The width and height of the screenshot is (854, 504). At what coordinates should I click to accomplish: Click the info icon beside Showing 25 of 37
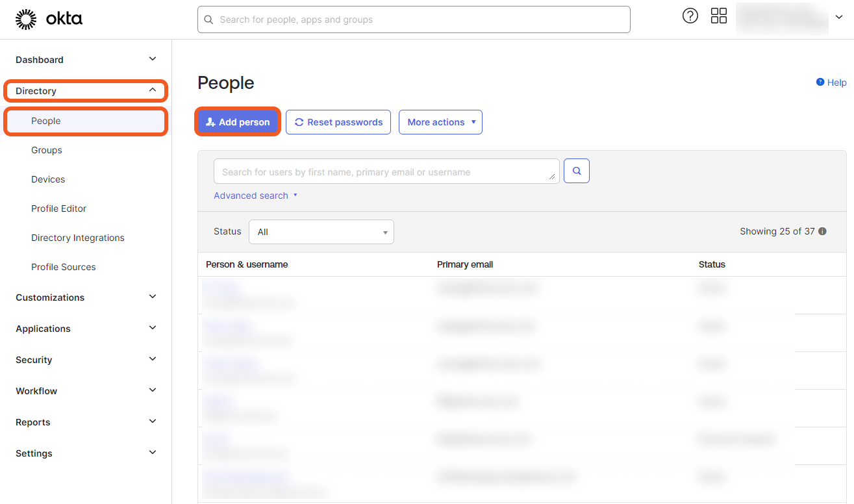[x=822, y=231]
